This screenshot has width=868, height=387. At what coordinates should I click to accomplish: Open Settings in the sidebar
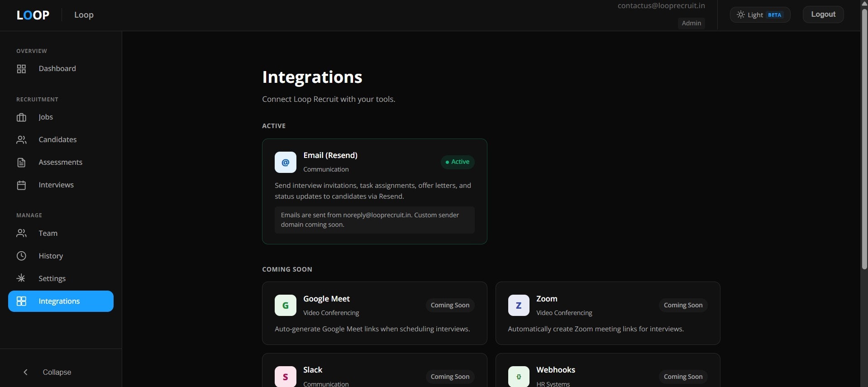tap(61, 278)
